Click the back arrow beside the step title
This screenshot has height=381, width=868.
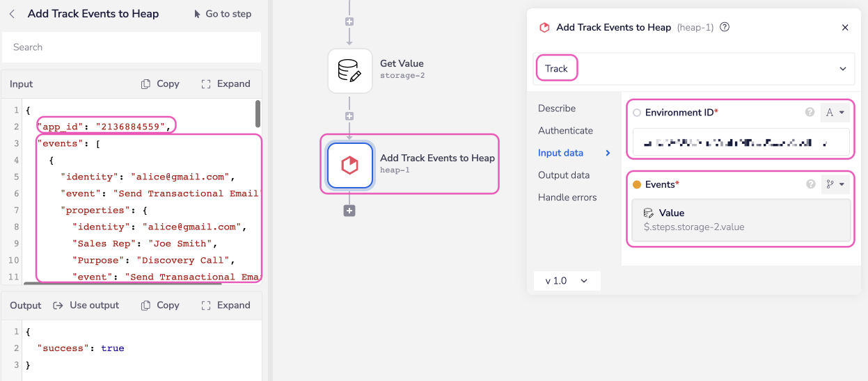tap(12, 14)
